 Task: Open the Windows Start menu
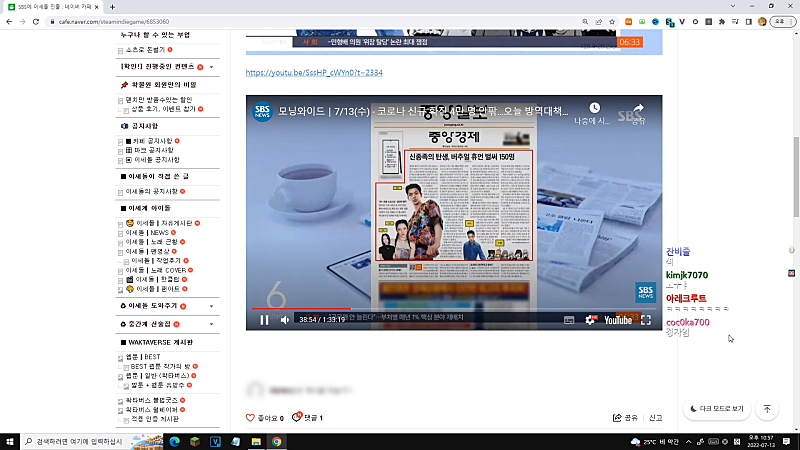click(x=10, y=441)
